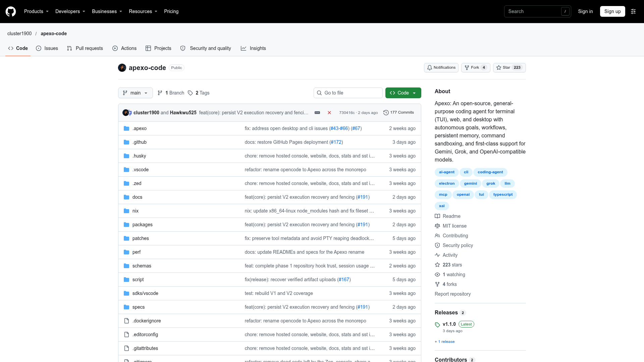Click the Sign up button
644x362 pixels.
coord(612,11)
